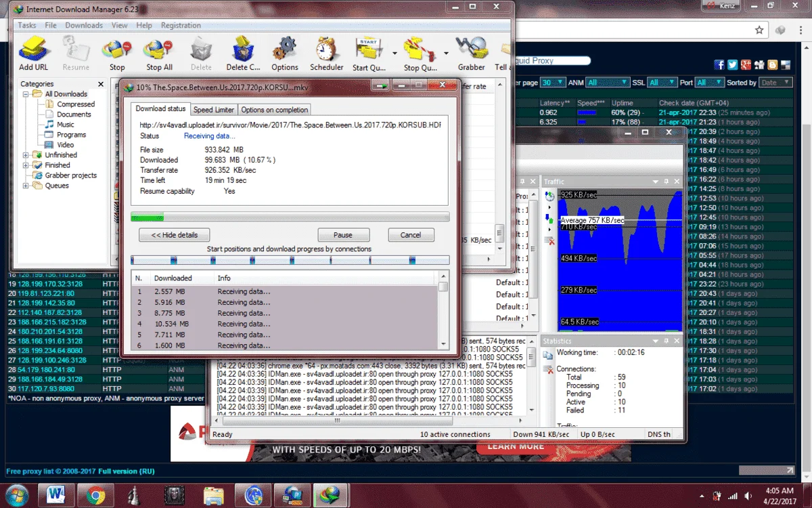Click the Add URL toolbar icon
812x508 pixels.
pos(33,53)
